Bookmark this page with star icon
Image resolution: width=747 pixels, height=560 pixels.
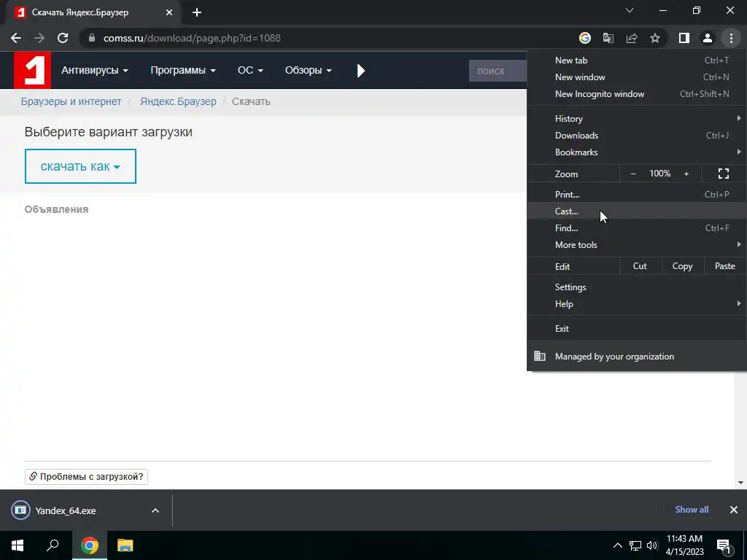[x=655, y=38]
